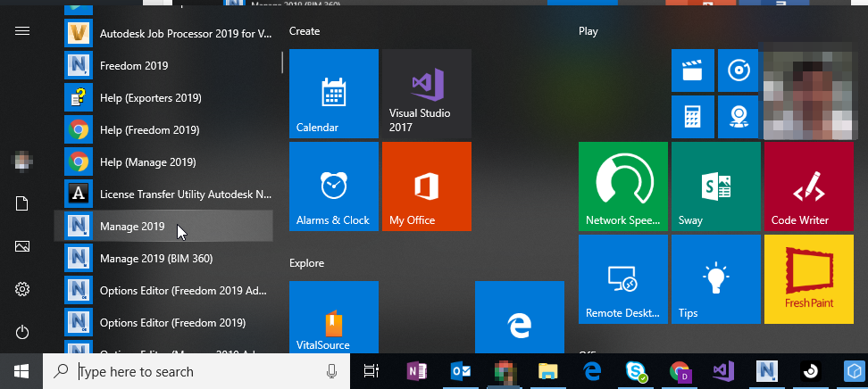
Task: Open Freedom 2019 in the app list
Action: pyautogui.click(x=134, y=66)
